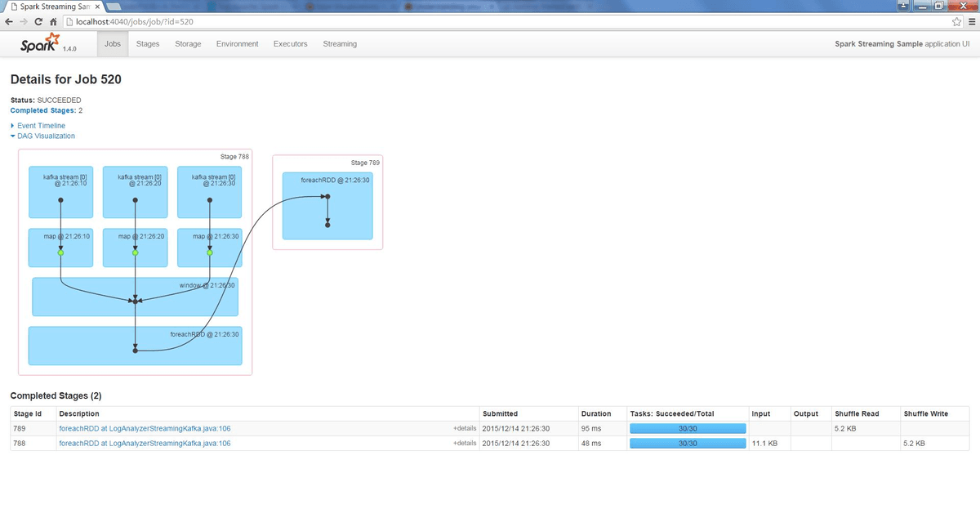980x527 pixels.
Task: Open the Streaming tab
Action: (340, 44)
